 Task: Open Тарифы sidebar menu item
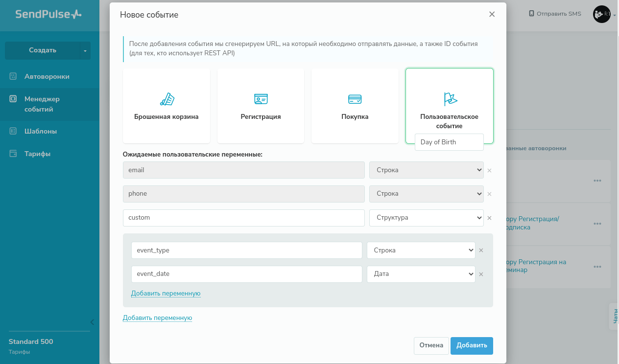(x=38, y=154)
